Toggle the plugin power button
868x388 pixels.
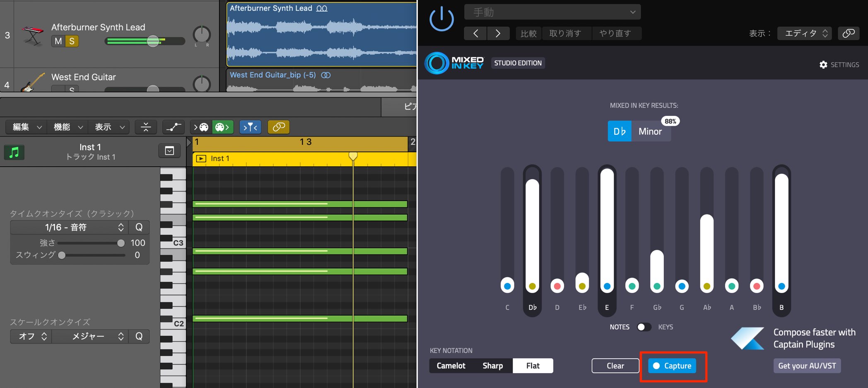[x=441, y=19]
